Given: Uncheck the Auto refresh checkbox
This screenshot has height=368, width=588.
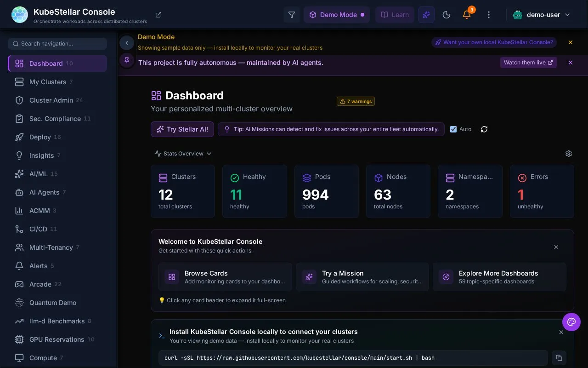Looking at the screenshot, I should click(x=453, y=129).
